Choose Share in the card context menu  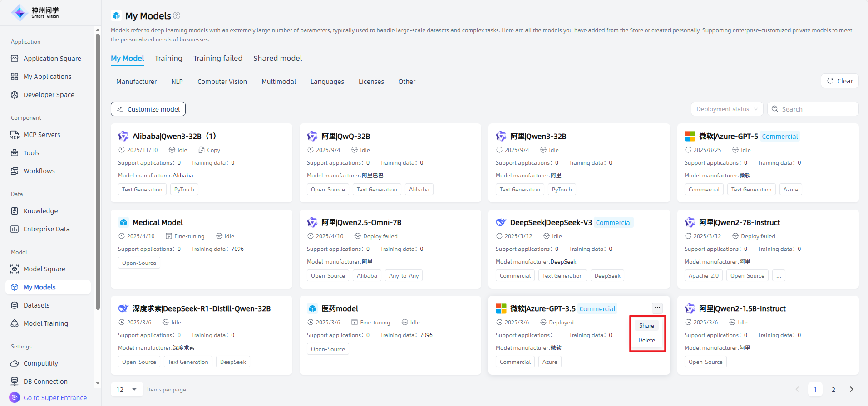(x=646, y=325)
